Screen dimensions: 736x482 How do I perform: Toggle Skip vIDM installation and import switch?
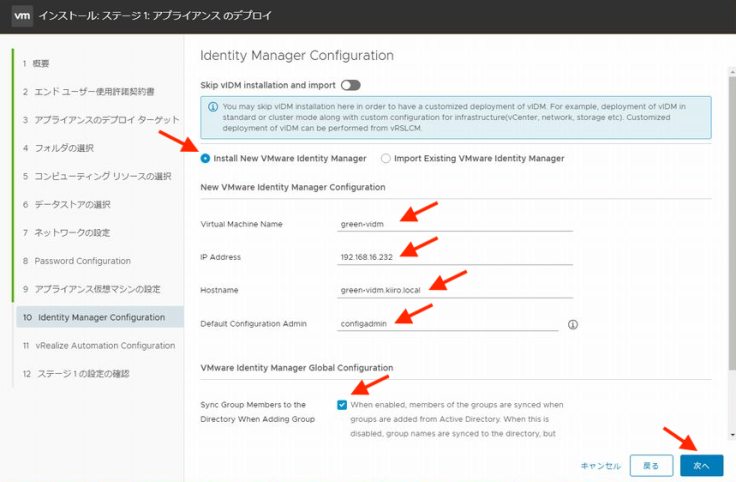click(351, 85)
